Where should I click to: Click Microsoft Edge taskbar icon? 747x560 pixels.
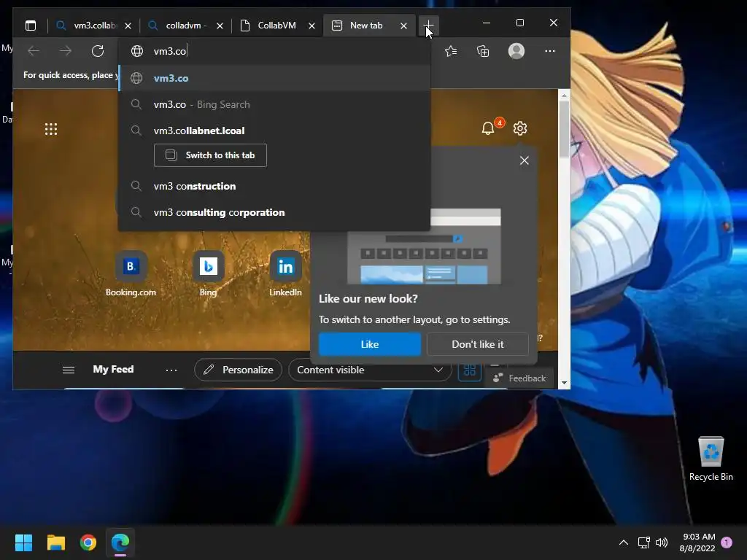120,542
